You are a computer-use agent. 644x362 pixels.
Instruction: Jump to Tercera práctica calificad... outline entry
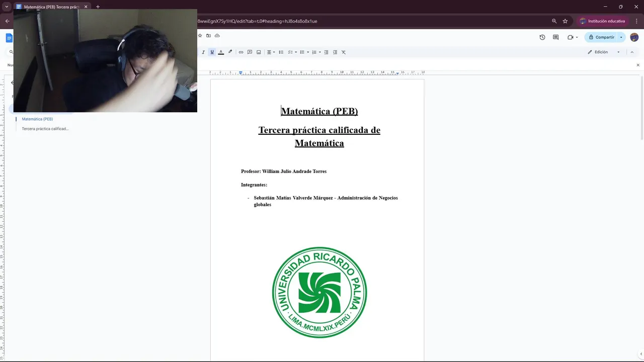[x=45, y=129]
